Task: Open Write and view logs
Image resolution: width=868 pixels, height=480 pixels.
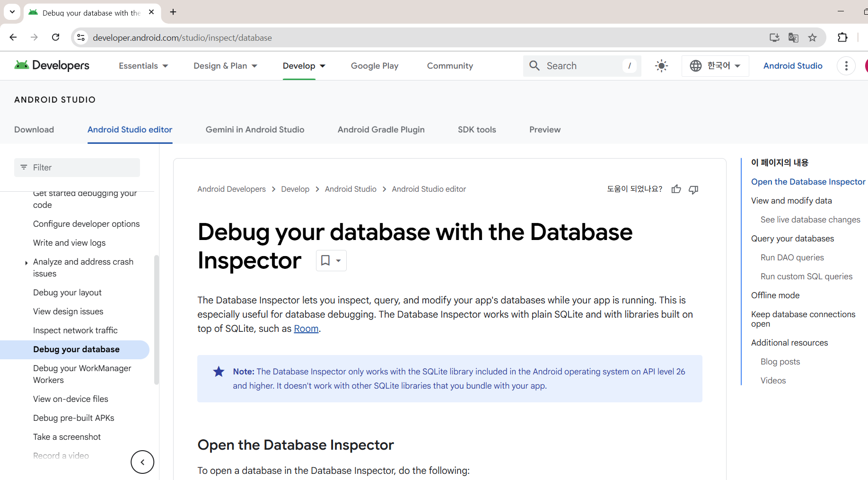Action: [70, 243]
